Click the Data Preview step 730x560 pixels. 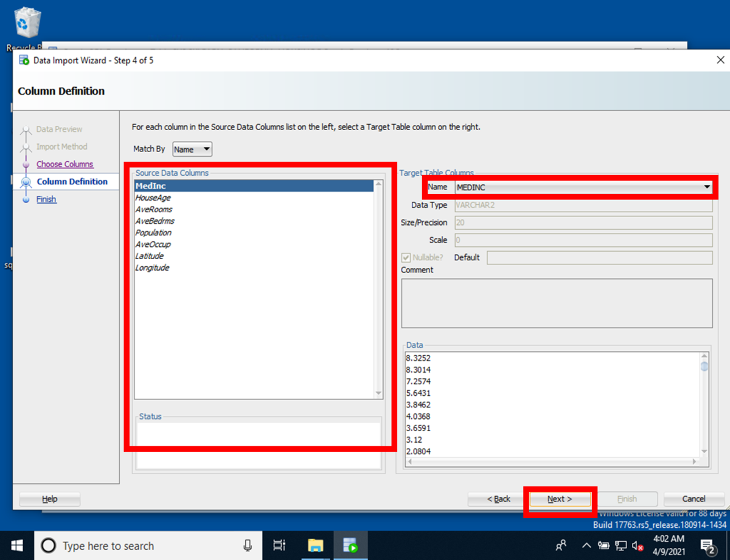pos(59,129)
